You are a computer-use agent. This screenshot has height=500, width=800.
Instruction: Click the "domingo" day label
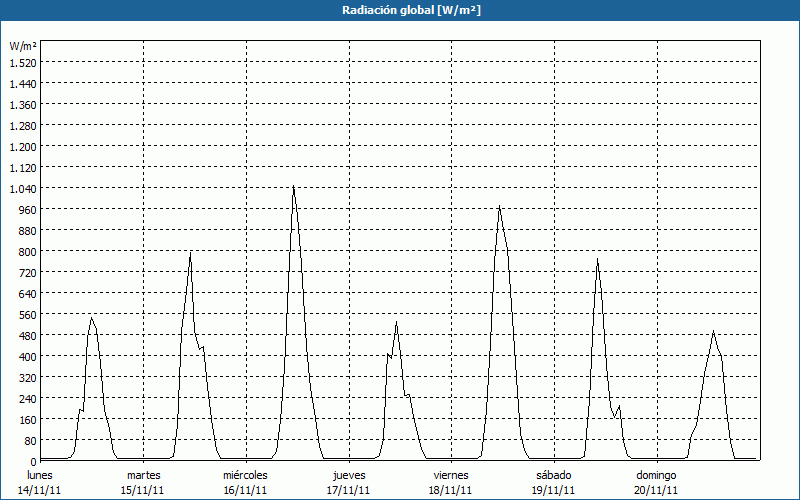pyautogui.click(x=657, y=476)
